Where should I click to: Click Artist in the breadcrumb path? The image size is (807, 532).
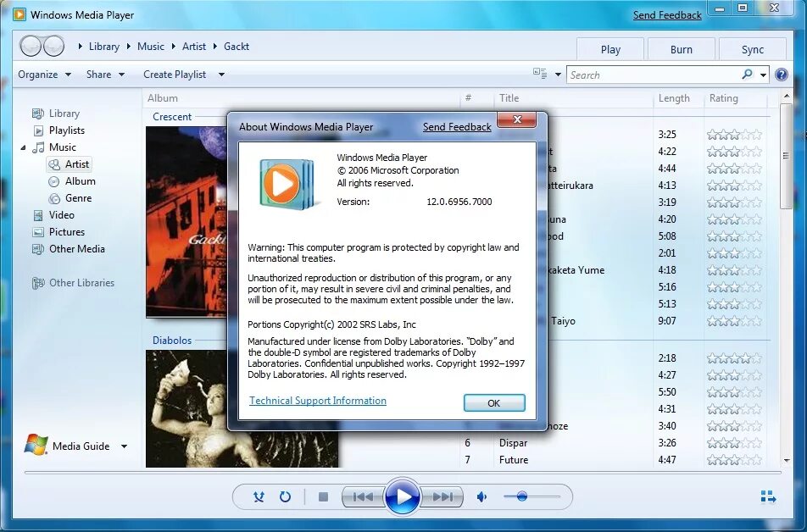coord(194,47)
